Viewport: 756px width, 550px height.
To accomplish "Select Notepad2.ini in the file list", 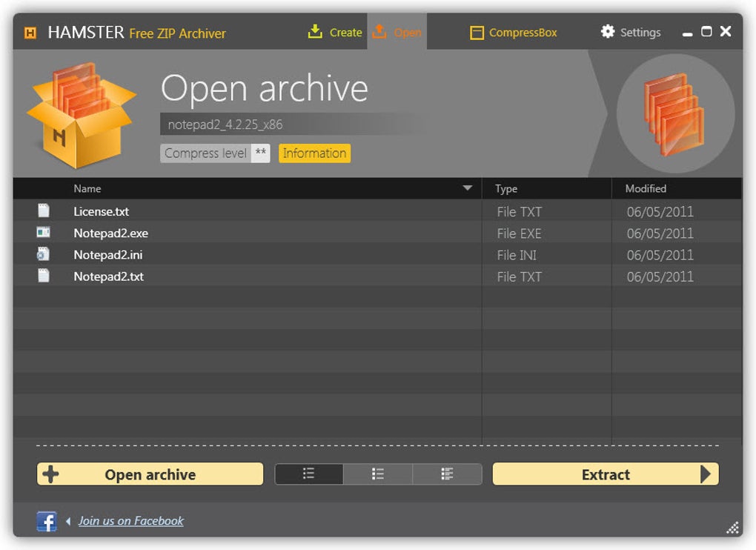I will 108,254.
